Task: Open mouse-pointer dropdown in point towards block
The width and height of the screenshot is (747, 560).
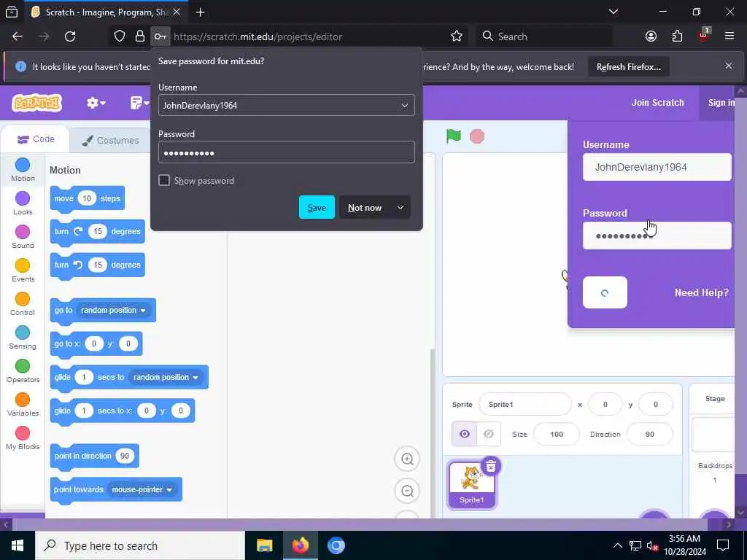Action: click(142, 489)
